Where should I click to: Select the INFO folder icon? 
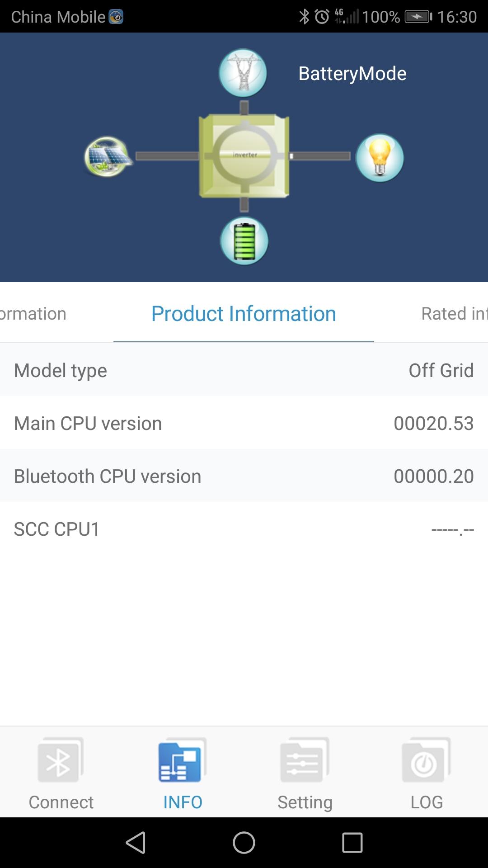click(x=183, y=760)
